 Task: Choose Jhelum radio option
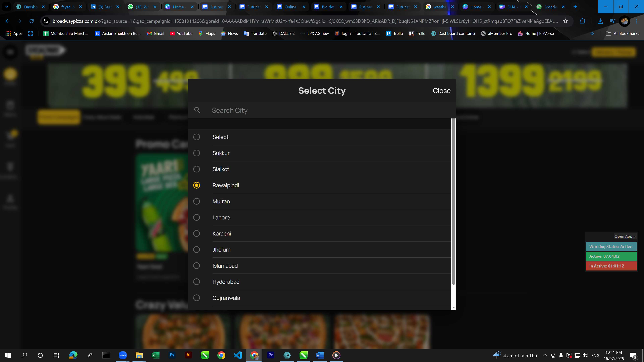pyautogui.click(x=197, y=250)
